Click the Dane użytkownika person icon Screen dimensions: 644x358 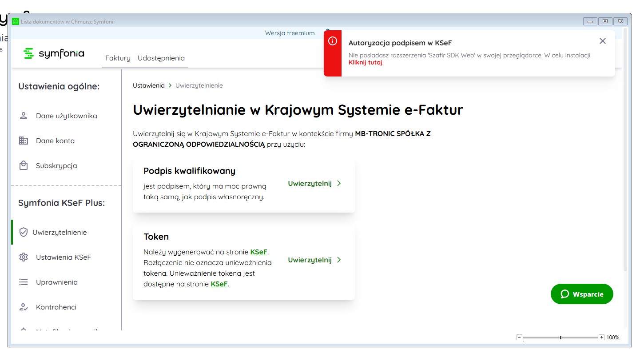coord(24,116)
